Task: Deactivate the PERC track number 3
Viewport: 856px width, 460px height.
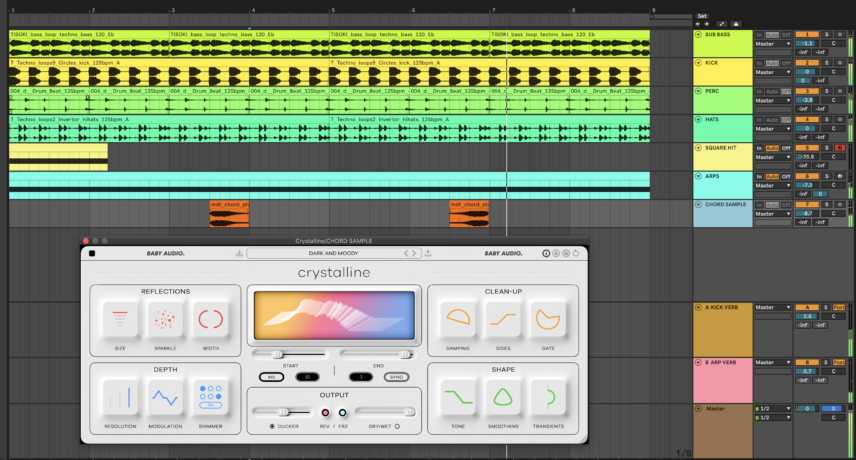Action: [x=807, y=91]
